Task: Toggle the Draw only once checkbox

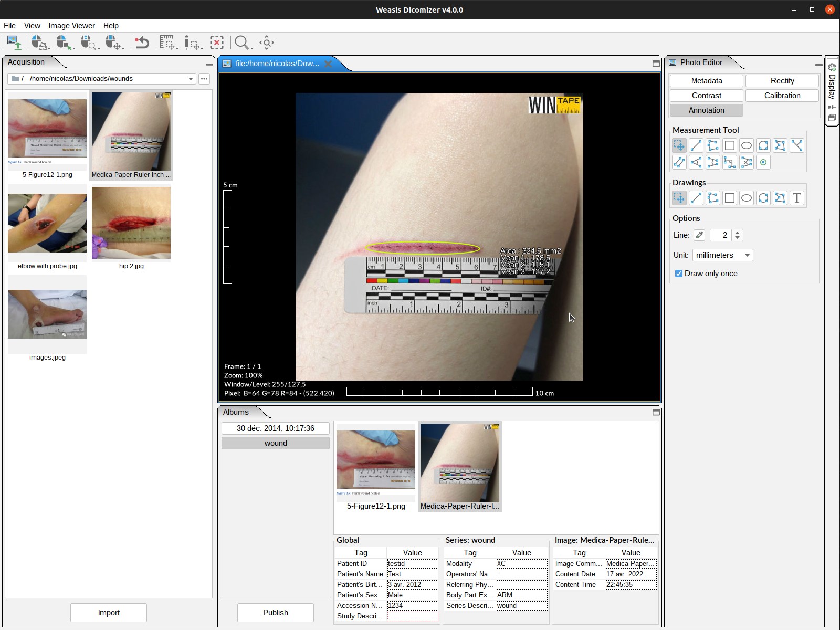Action: point(679,274)
